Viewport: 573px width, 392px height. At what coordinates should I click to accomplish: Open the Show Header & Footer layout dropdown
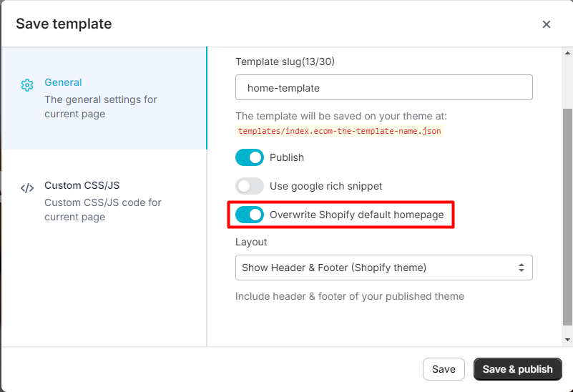tap(383, 268)
